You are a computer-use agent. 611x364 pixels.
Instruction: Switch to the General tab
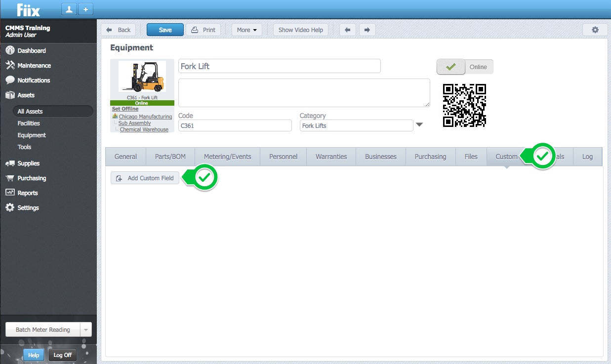pos(125,157)
